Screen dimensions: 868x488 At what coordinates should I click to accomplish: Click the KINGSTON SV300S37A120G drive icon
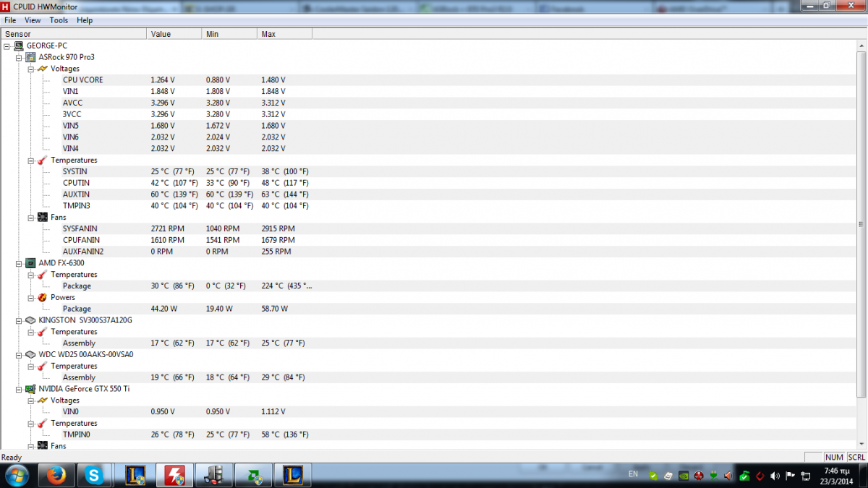point(31,320)
